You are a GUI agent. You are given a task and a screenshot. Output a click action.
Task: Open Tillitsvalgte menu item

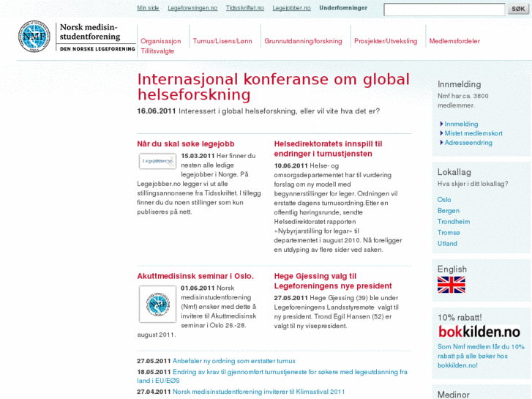(157, 51)
